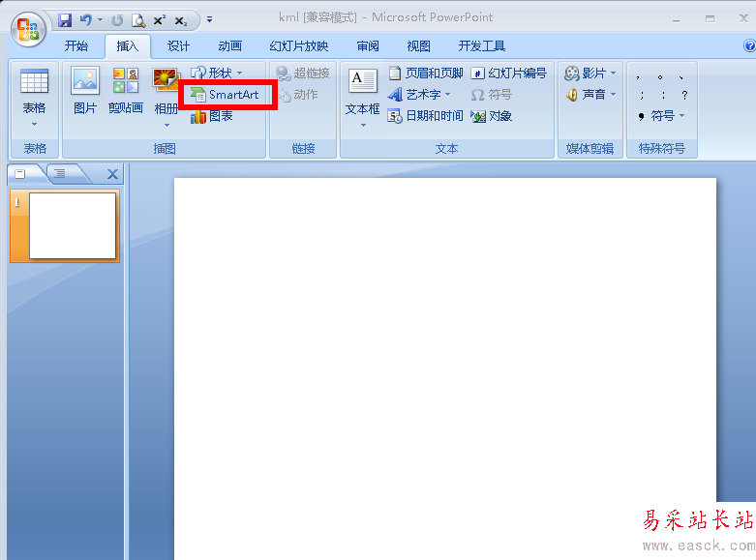Insert a chart with 图表
The height and width of the screenshot is (560, 756).
(212, 116)
